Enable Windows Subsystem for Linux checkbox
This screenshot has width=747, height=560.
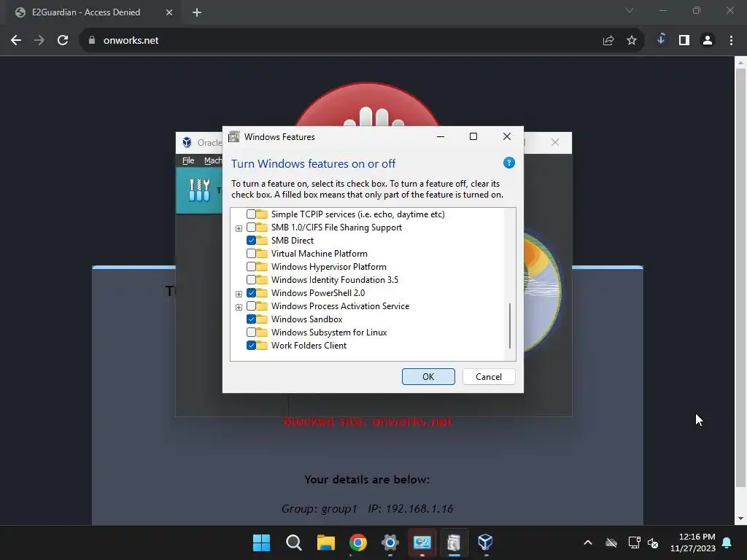click(x=251, y=332)
